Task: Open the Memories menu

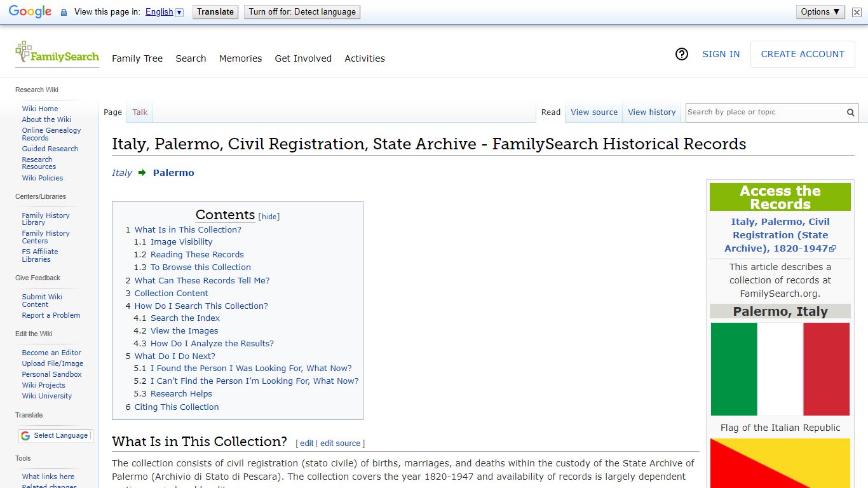Action: 241,58
